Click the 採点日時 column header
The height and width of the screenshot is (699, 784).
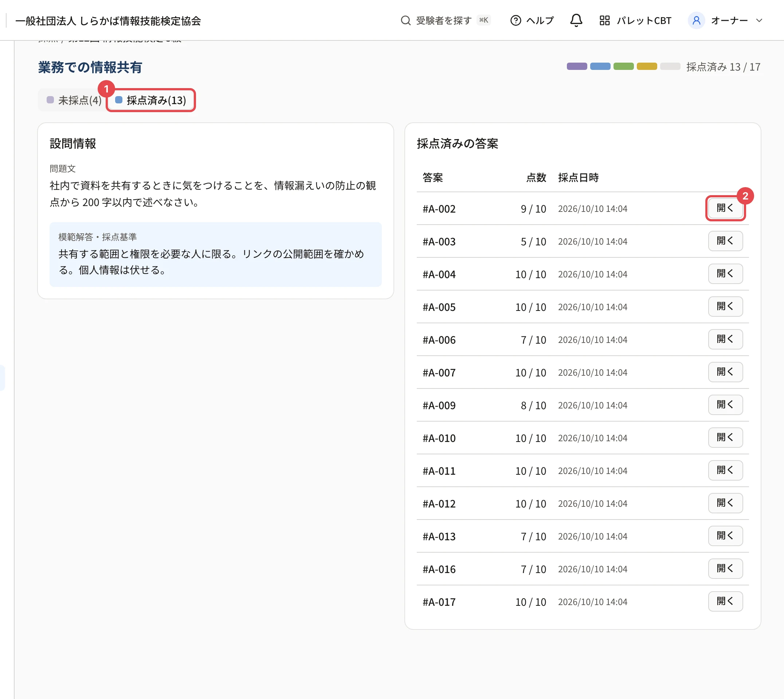(x=578, y=177)
